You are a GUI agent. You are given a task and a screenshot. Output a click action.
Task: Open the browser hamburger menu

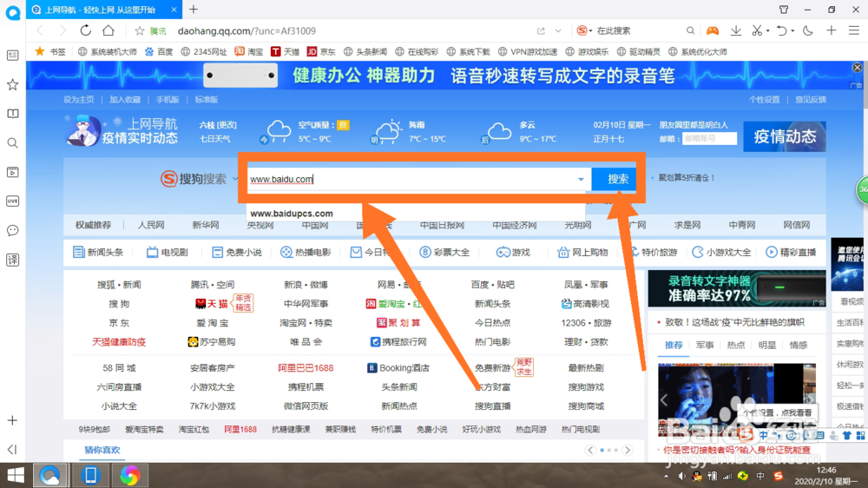pos(854,30)
